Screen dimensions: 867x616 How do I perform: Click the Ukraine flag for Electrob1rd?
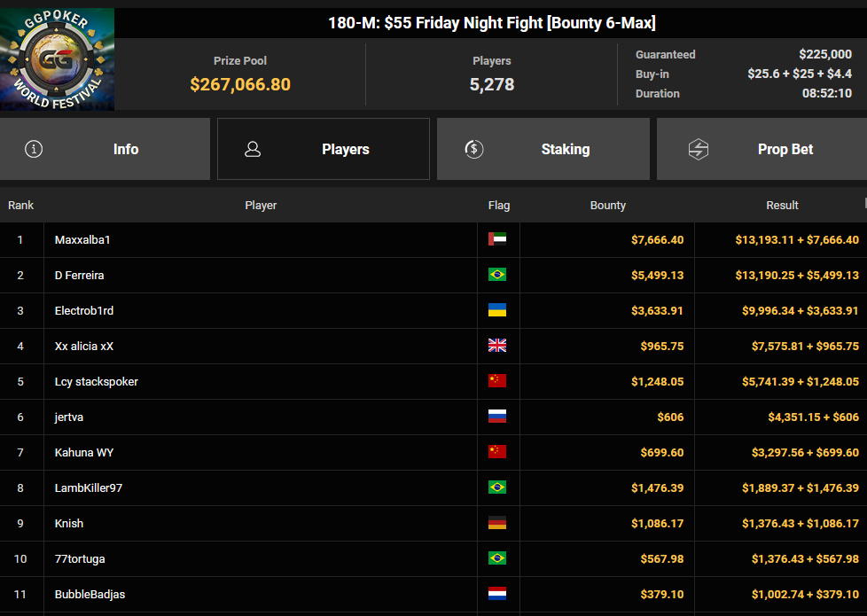click(497, 310)
